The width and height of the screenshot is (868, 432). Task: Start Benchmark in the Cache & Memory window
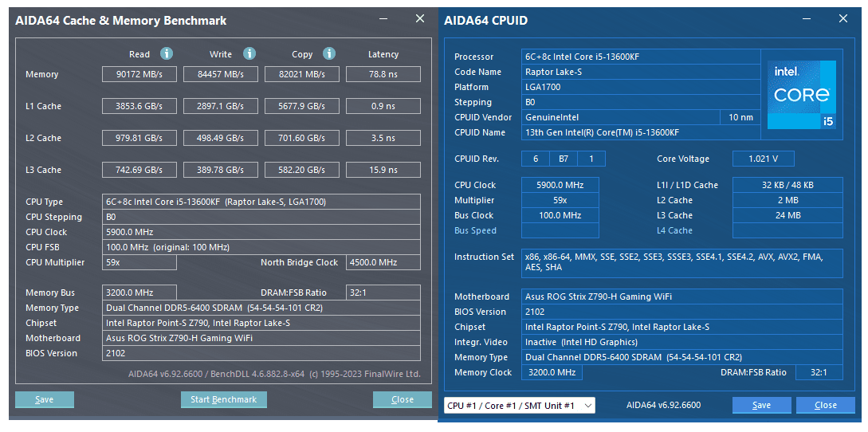pos(224,399)
